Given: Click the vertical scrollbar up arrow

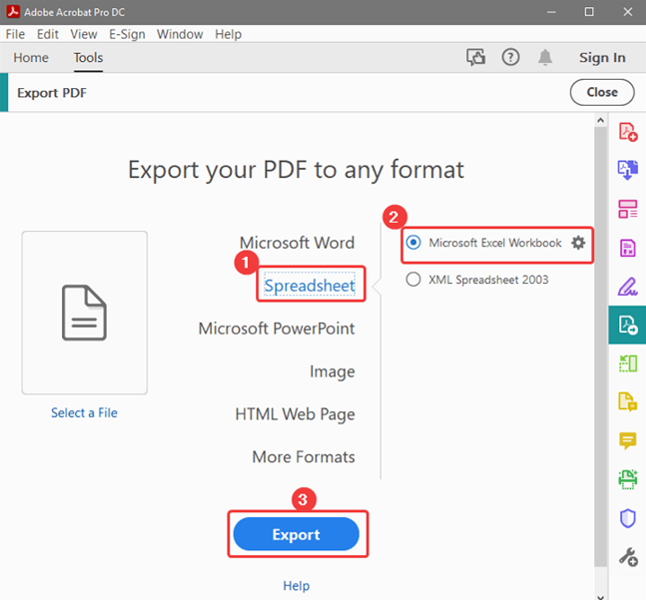Looking at the screenshot, I should point(600,120).
